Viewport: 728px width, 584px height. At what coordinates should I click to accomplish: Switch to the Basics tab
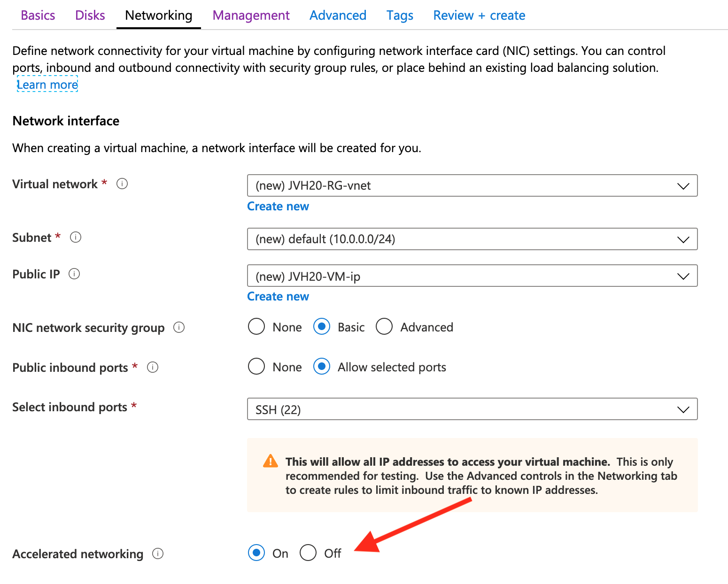pos(38,15)
